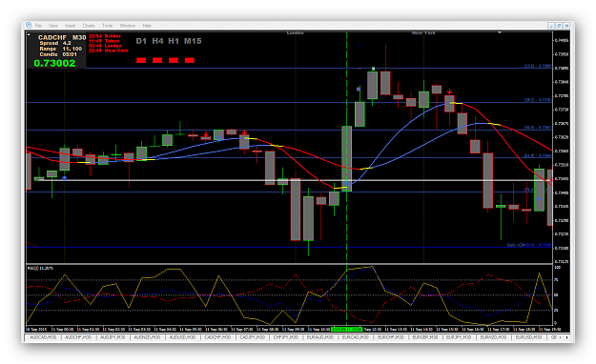Click the MetaTrader application icon in the title bar
This screenshot has height=364, width=596.
29,25
